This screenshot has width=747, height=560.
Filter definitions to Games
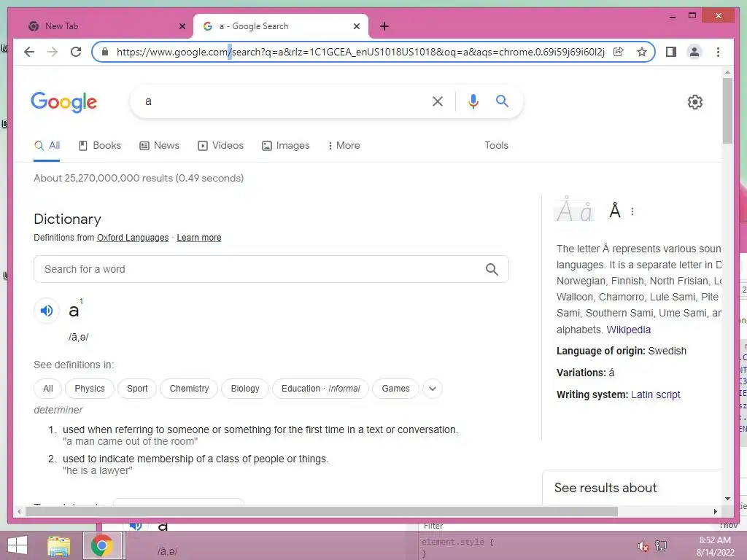coord(395,389)
